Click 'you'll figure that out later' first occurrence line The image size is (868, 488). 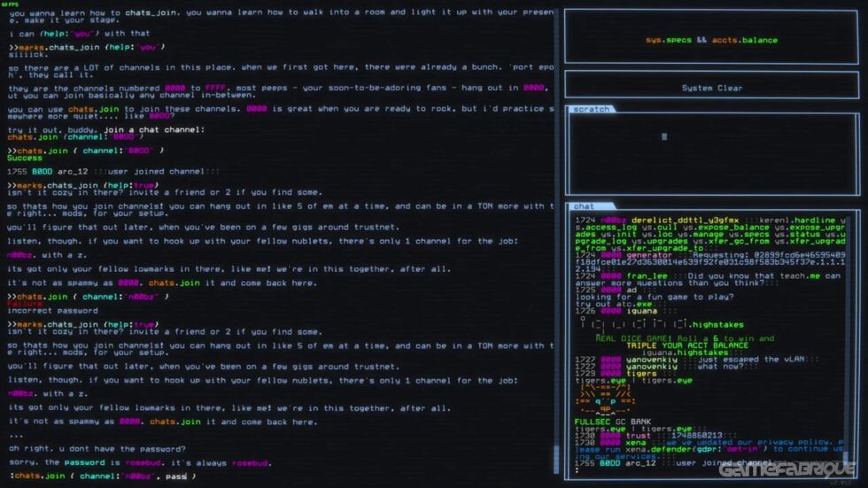click(x=203, y=227)
